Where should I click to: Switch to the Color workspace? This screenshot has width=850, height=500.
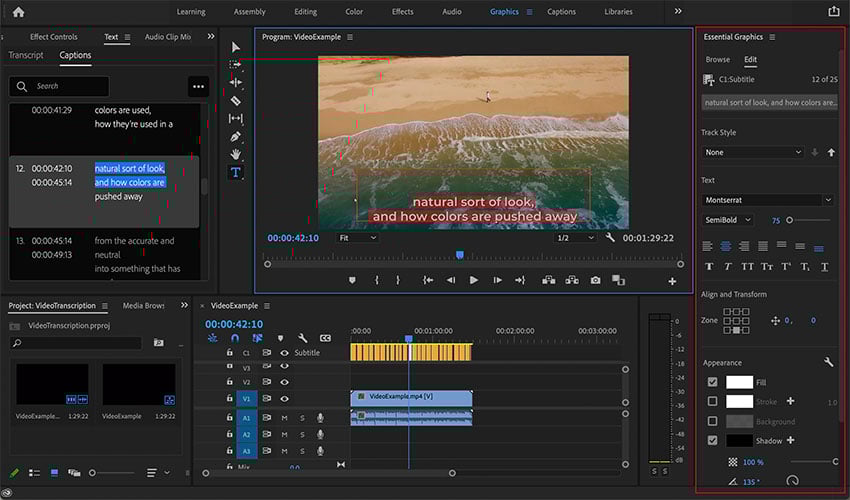tap(354, 12)
